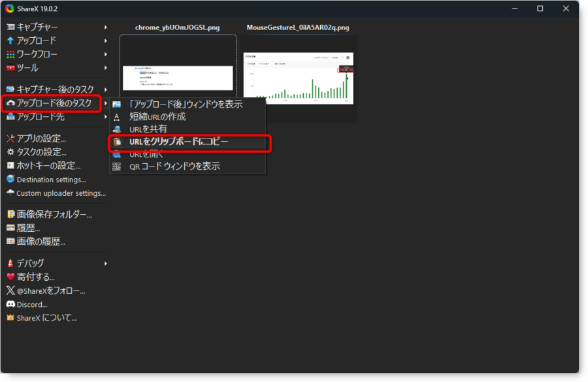Open Destination settings...

(51, 180)
